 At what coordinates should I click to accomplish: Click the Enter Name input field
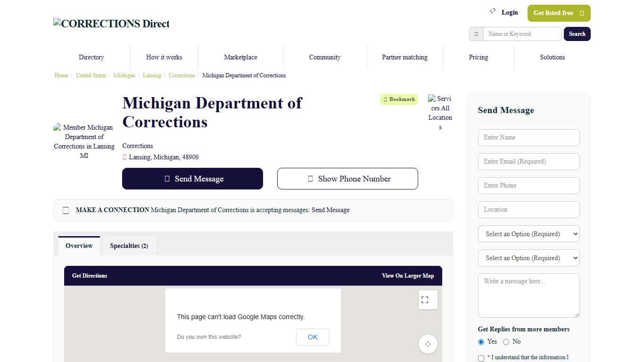pos(528,137)
